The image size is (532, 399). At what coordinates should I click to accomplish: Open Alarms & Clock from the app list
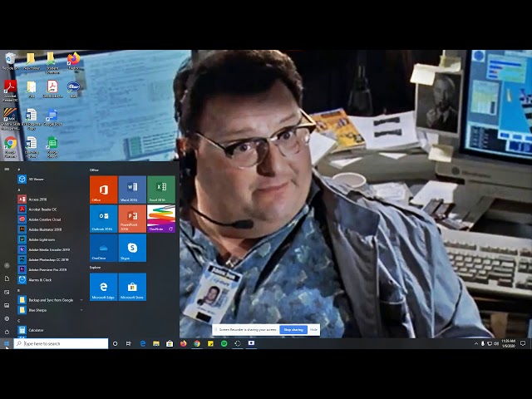pyautogui.click(x=50, y=280)
